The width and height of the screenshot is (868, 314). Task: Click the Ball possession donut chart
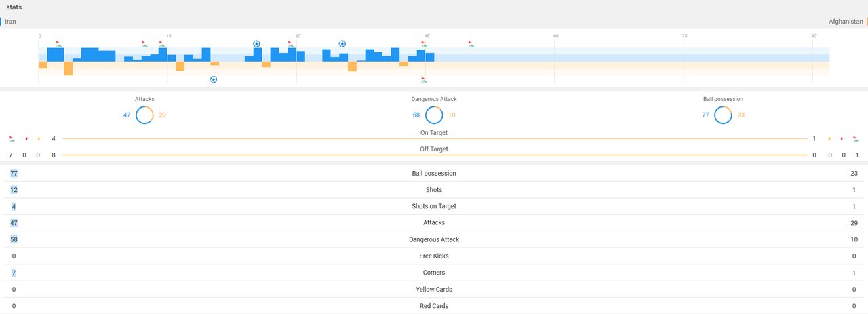pos(723,115)
